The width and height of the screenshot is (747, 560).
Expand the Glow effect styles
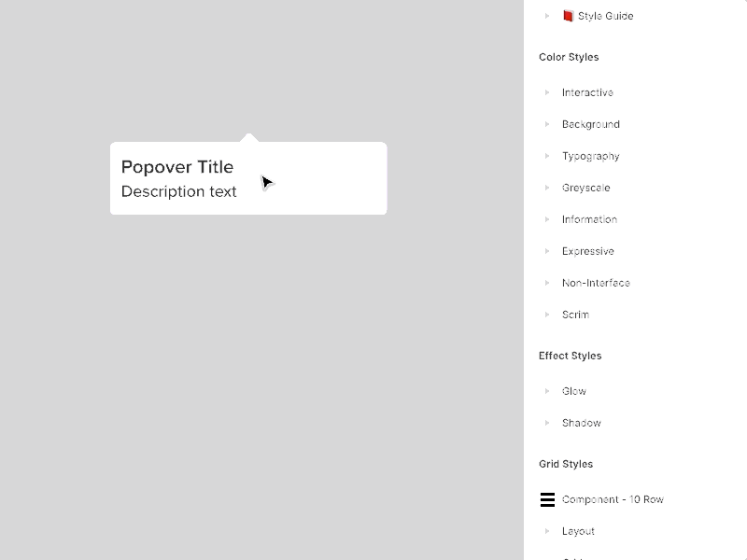tap(548, 391)
